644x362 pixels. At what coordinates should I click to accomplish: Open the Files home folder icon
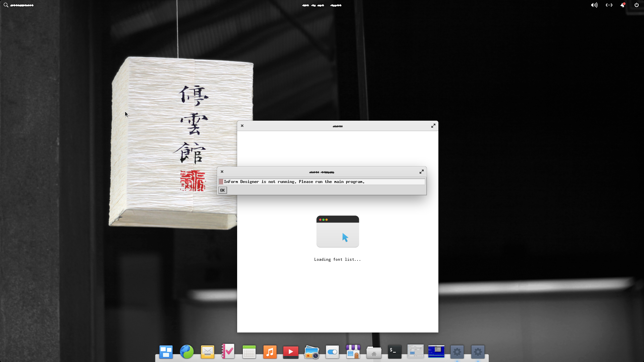tap(374, 353)
